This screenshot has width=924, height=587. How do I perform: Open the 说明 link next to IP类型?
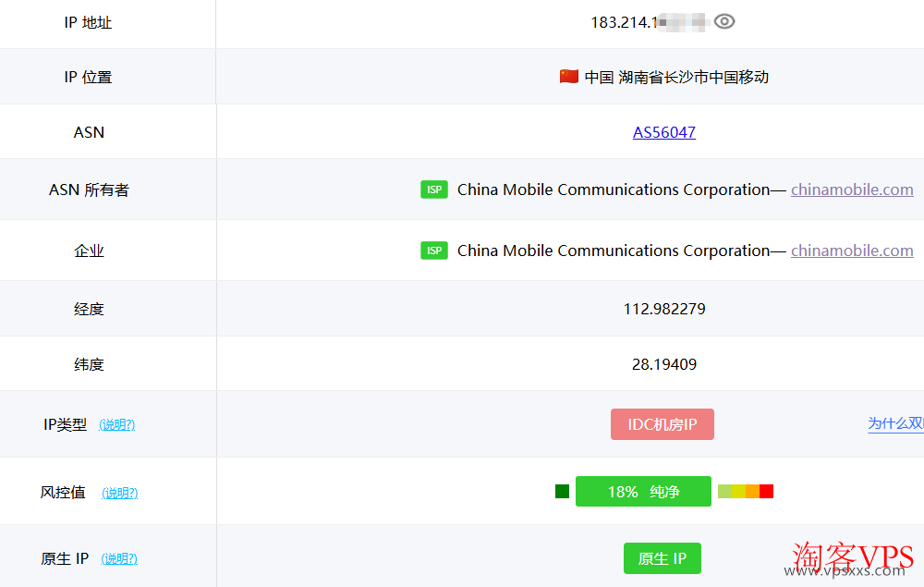tap(117, 424)
